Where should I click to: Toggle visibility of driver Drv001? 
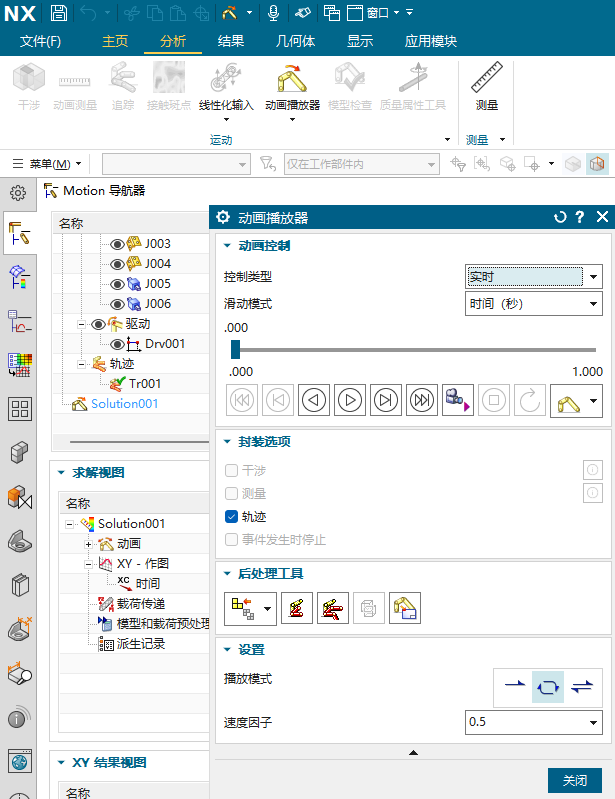coord(117,344)
